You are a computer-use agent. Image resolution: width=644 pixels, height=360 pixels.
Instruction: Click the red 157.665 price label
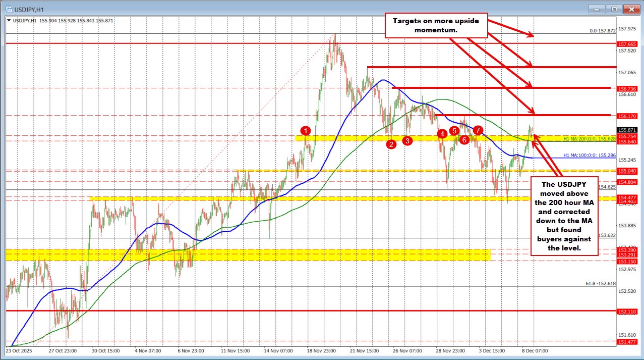(627, 44)
